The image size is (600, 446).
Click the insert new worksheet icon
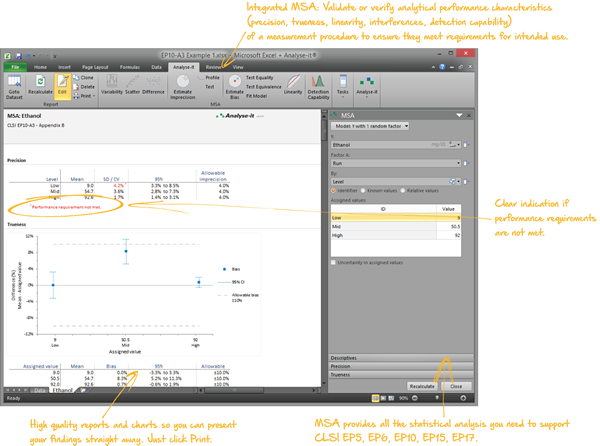(x=82, y=391)
